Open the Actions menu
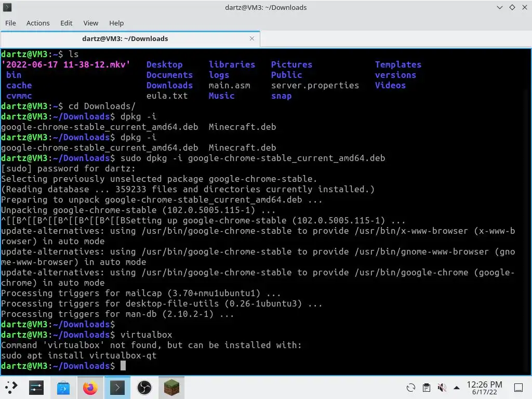The image size is (532, 399). pyautogui.click(x=38, y=23)
